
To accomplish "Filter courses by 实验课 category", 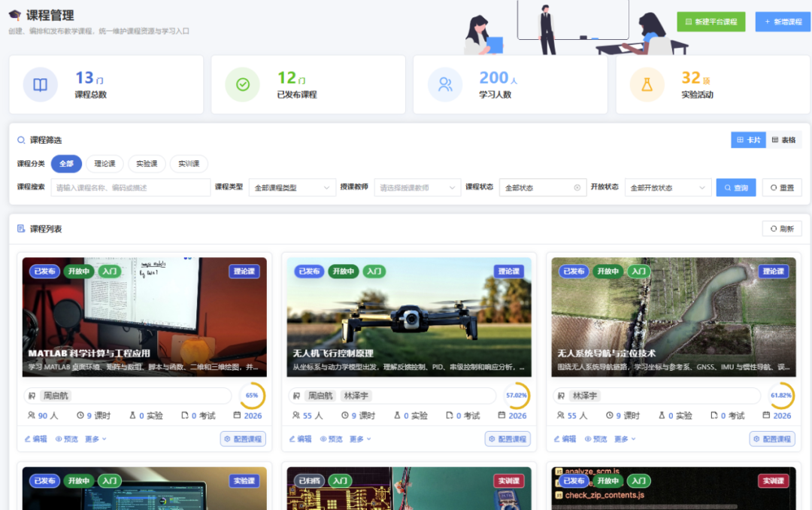I will coord(147,164).
